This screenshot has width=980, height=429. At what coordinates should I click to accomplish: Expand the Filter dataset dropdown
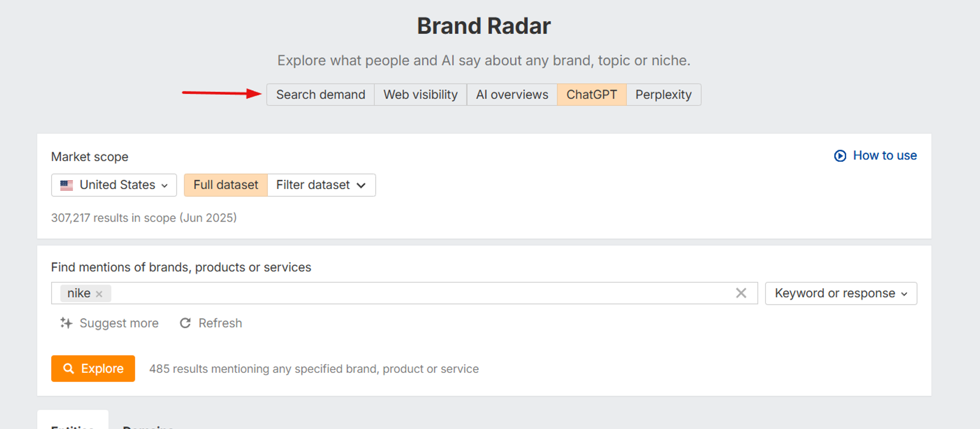coord(322,185)
